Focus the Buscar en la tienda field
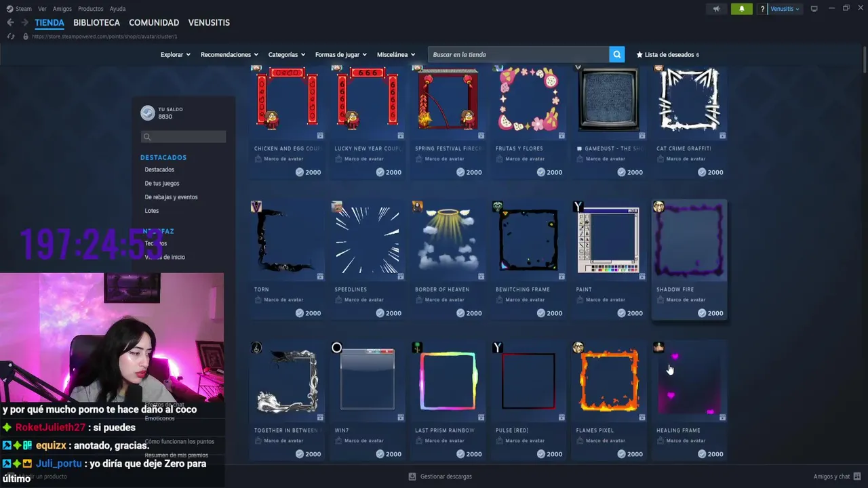Screen dimensions: 868x488 519,54
